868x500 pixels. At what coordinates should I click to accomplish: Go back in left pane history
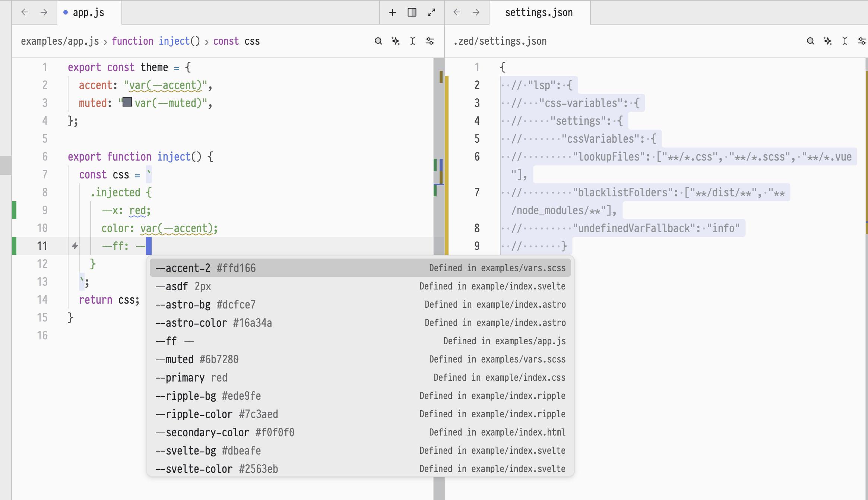pyautogui.click(x=25, y=12)
